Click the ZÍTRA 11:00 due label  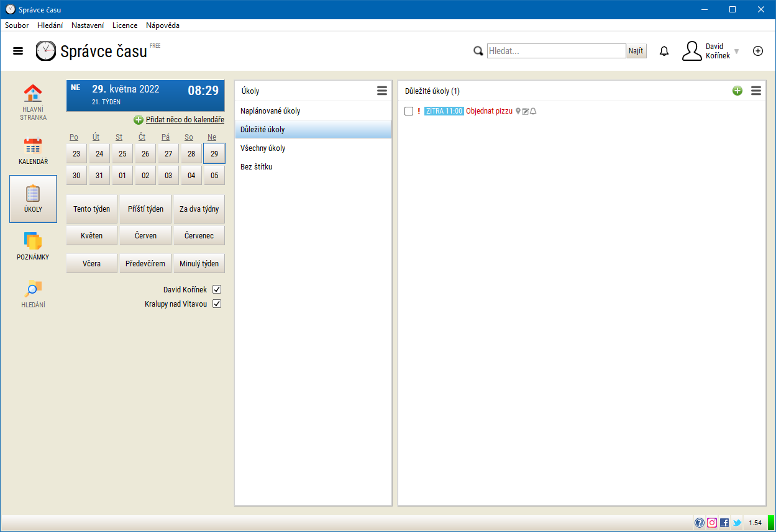444,111
